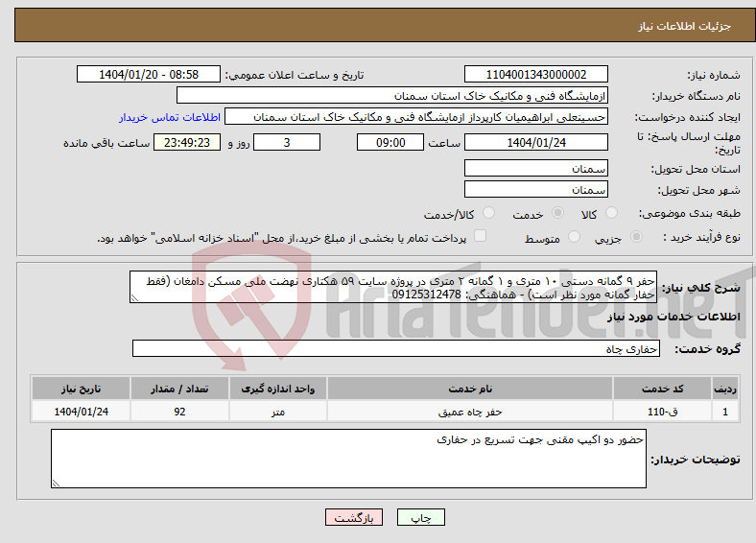Click the شماره نیاز field 1104001343000002
The width and height of the screenshot is (756, 543).
535,74
